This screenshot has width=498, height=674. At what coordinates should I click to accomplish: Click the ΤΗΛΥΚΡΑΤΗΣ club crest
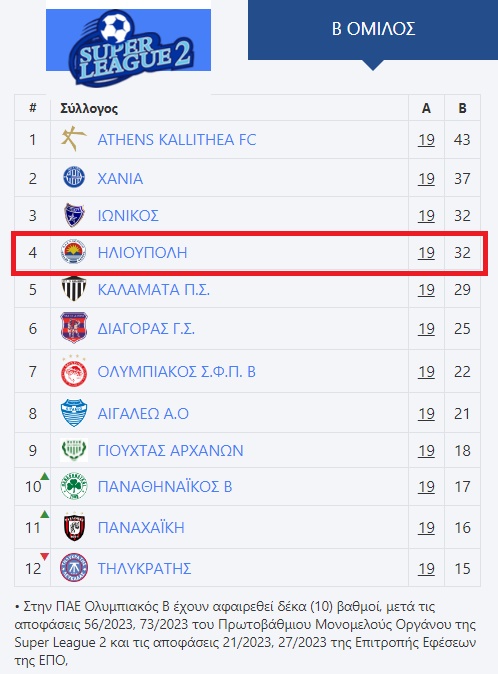coord(74,568)
